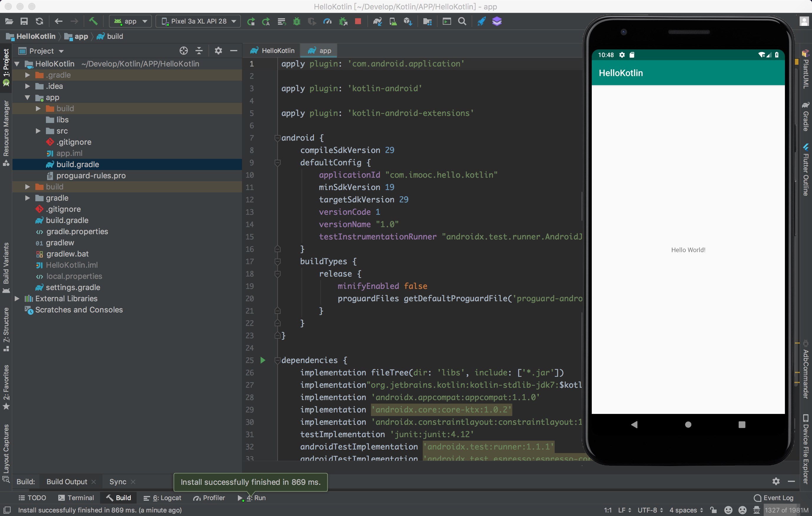Expand External Libraries node

pos(17,299)
